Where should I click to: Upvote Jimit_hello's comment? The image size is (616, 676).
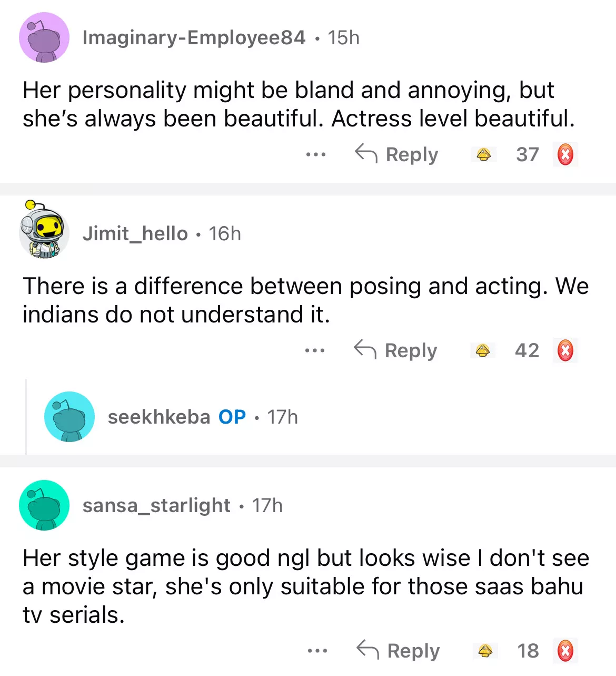coord(482,350)
